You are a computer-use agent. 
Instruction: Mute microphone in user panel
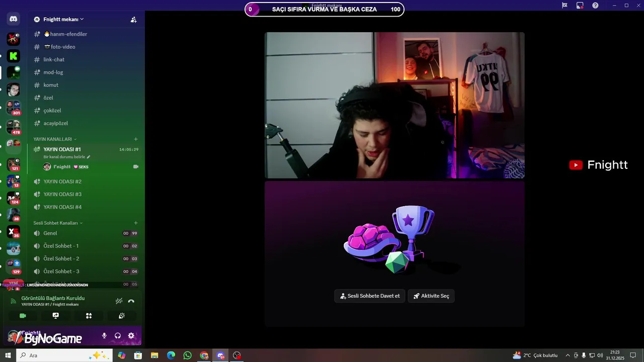(104, 336)
